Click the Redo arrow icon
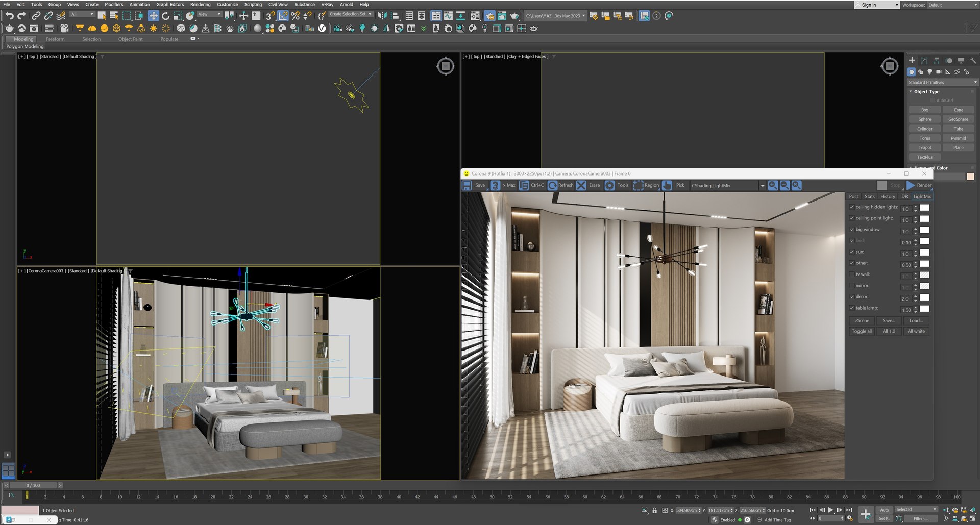 pyautogui.click(x=21, y=16)
